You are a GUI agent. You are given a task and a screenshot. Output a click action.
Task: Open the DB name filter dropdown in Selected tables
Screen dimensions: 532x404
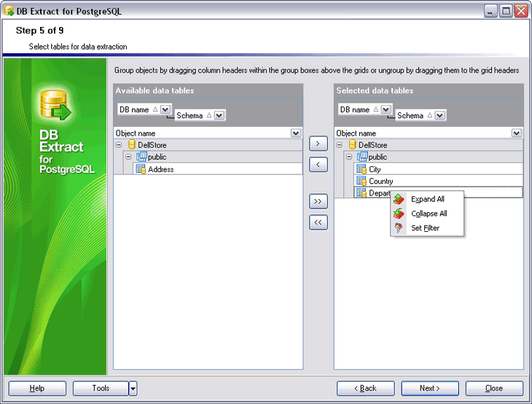click(x=386, y=109)
